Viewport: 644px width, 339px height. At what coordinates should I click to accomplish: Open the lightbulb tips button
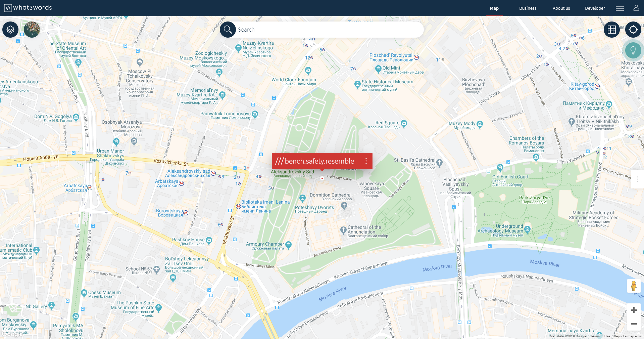click(633, 50)
